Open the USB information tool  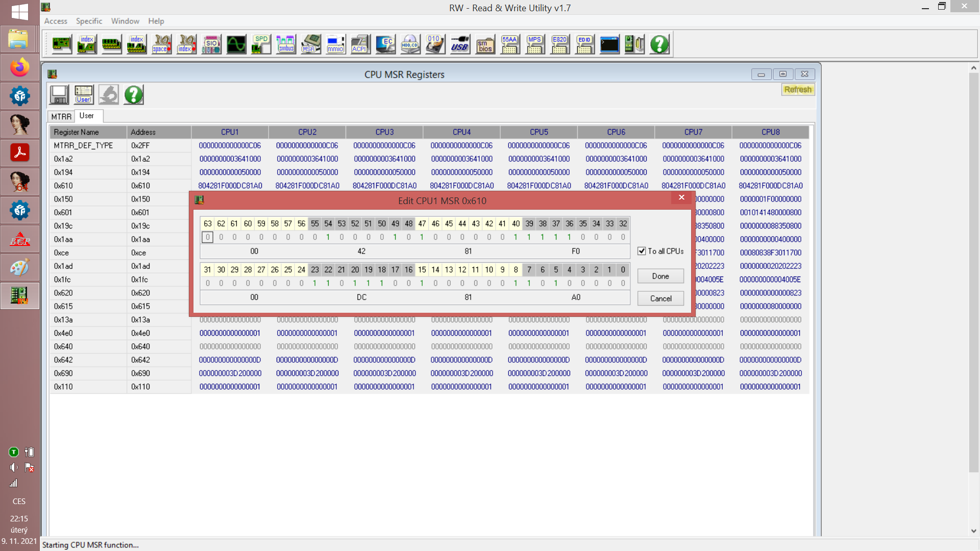click(x=460, y=44)
